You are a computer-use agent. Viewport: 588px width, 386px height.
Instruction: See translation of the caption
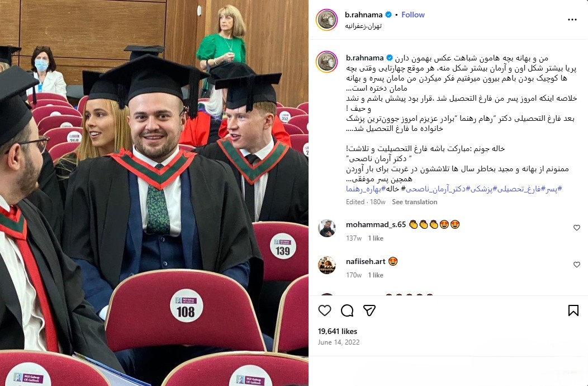click(414, 201)
